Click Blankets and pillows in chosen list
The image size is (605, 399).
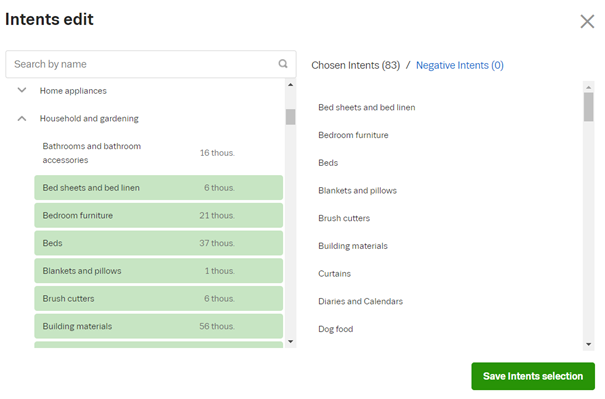click(357, 191)
